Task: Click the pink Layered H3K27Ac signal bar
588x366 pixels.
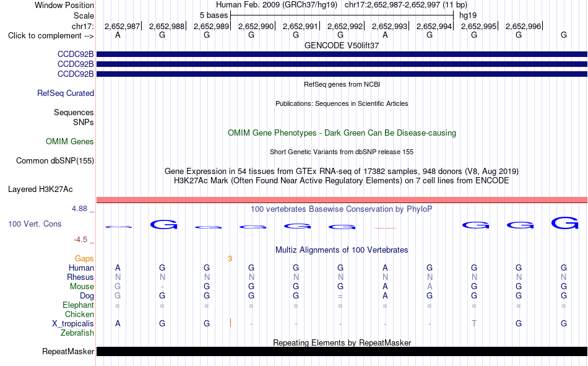Action: click(342, 200)
